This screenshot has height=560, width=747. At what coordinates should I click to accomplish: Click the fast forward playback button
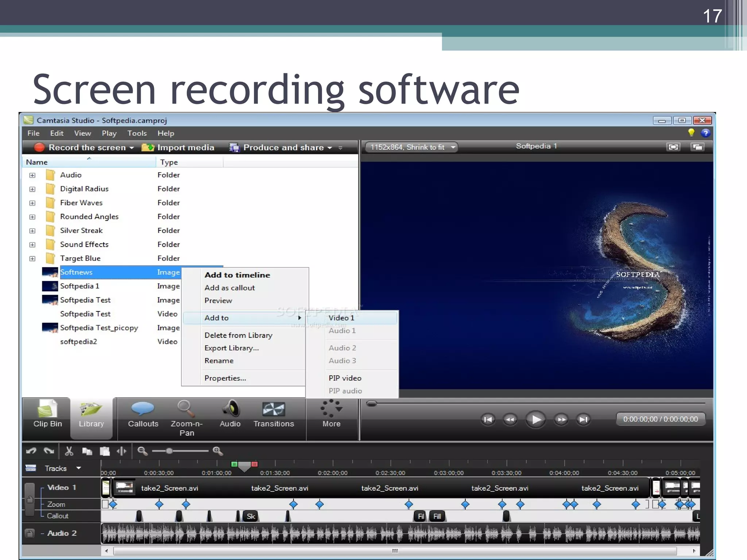561,419
